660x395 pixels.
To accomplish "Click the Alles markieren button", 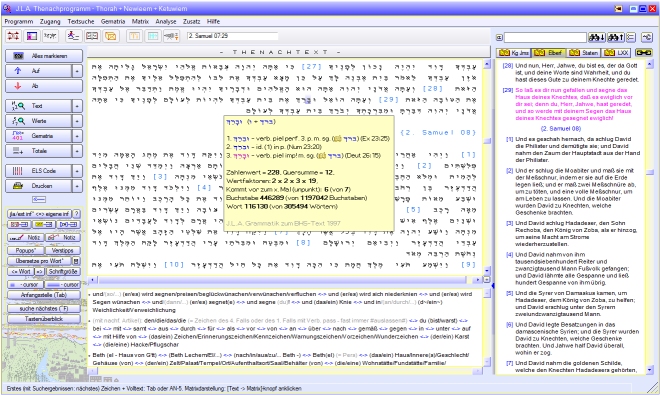I will click(44, 56).
